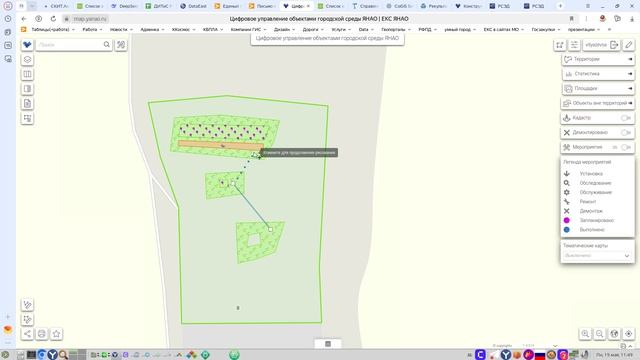Open the Yandex browser icon in the taskbar
The width and height of the screenshot is (640, 360).
pyautogui.click(x=52, y=355)
